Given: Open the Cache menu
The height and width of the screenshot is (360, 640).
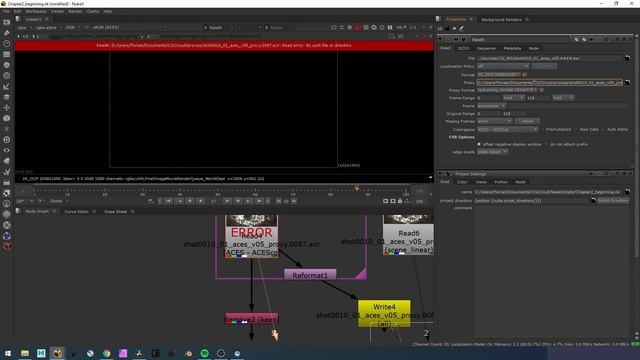Looking at the screenshot, I should 93,11.
